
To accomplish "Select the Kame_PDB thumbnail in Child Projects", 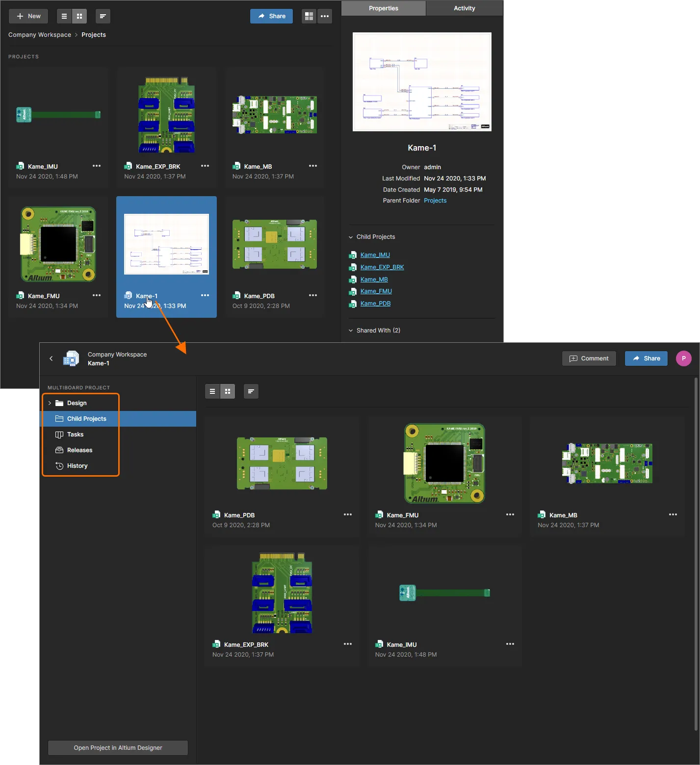I will pos(282,463).
